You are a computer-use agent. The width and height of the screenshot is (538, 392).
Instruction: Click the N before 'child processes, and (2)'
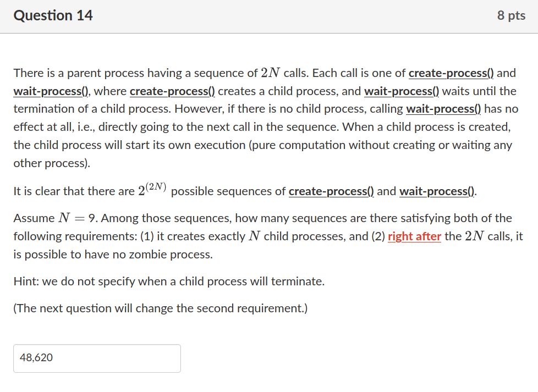255,236
